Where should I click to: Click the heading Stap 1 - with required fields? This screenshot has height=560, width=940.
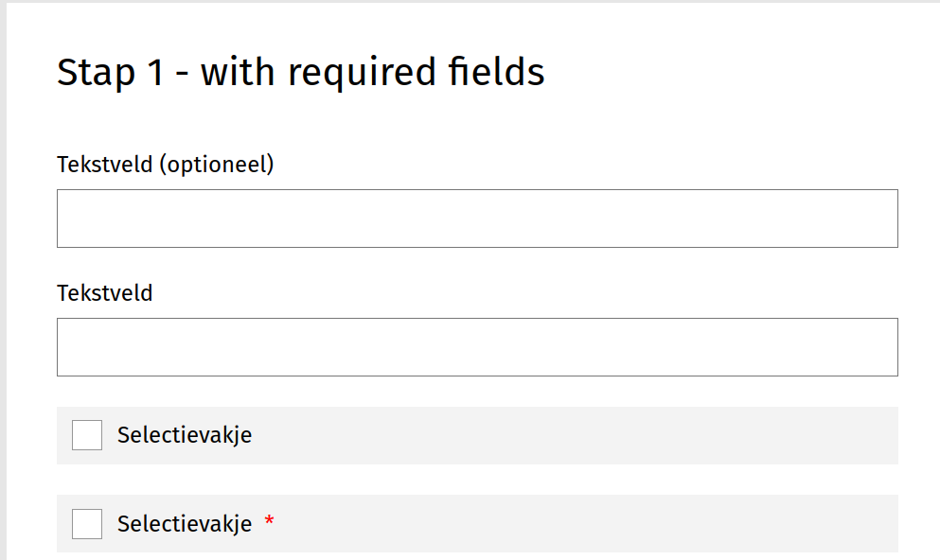pos(301,71)
